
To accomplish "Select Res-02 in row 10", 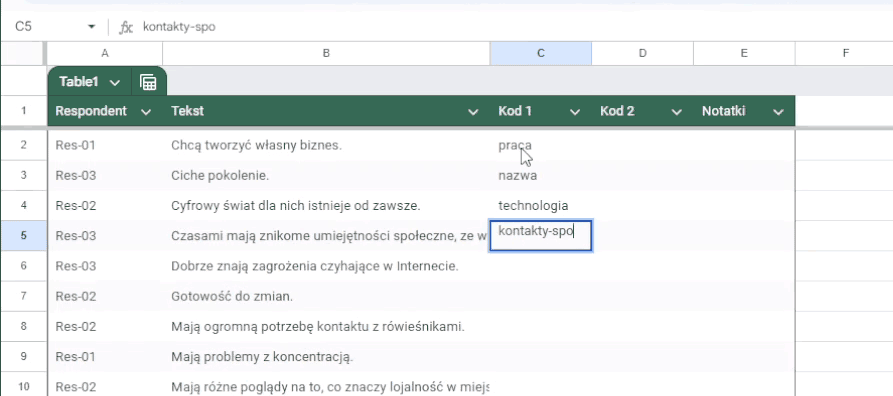I will pos(105,384).
